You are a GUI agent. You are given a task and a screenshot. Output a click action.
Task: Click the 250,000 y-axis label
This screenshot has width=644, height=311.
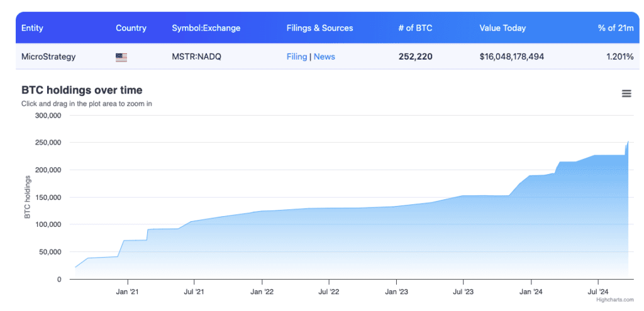click(x=48, y=143)
